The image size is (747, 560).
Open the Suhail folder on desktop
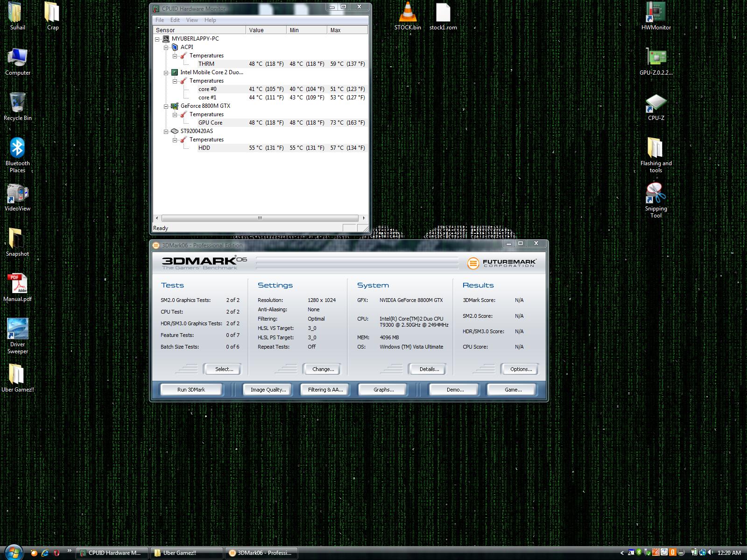point(18,16)
